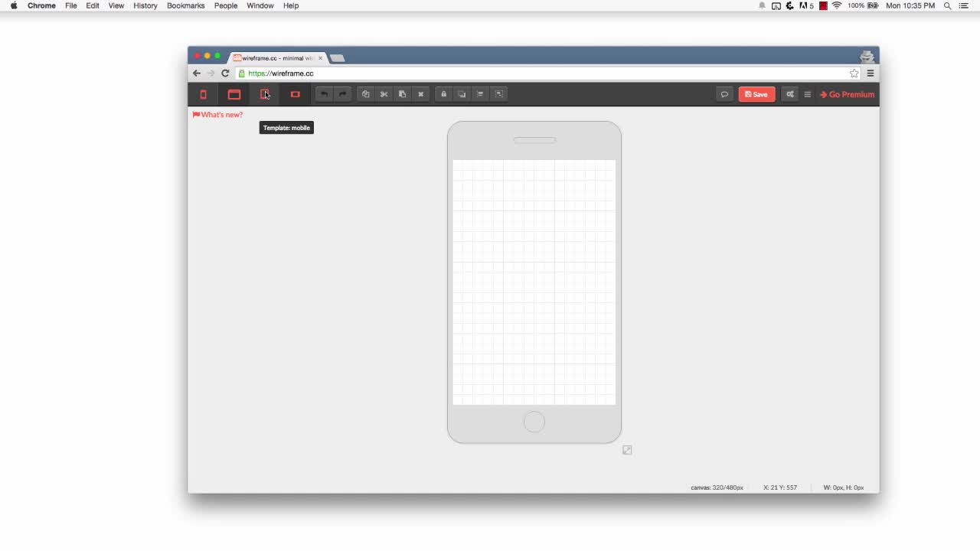Click the undo arrow
The width and height of the screenshot is (980, 551).
click(x=325, y=94)
